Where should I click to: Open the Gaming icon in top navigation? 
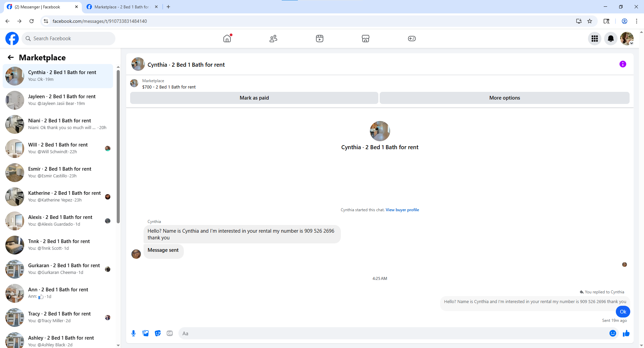pyautogui.click(x=412, y=39)
